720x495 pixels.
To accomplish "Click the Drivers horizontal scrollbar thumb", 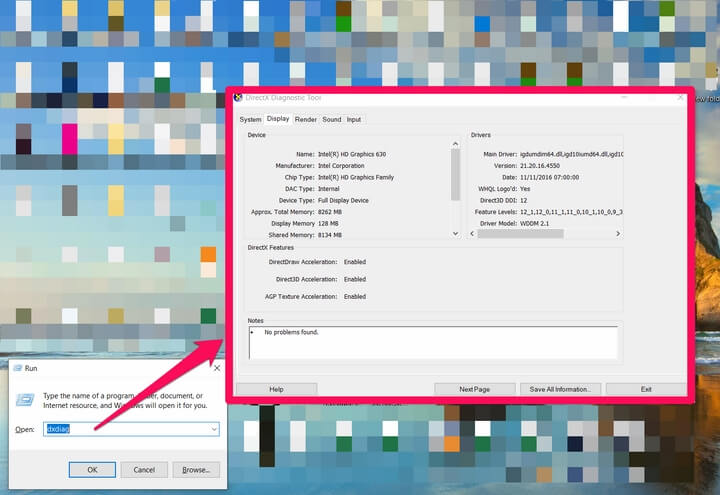I will pyautogui.click(x=520, y=234).
